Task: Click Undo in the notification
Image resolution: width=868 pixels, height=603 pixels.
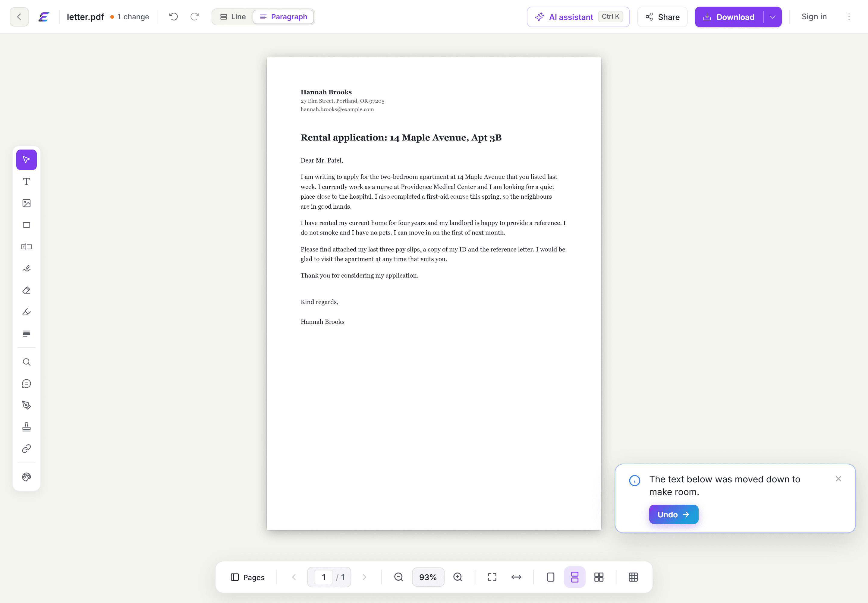Action: pyautogui.click(x=674, y=514)
